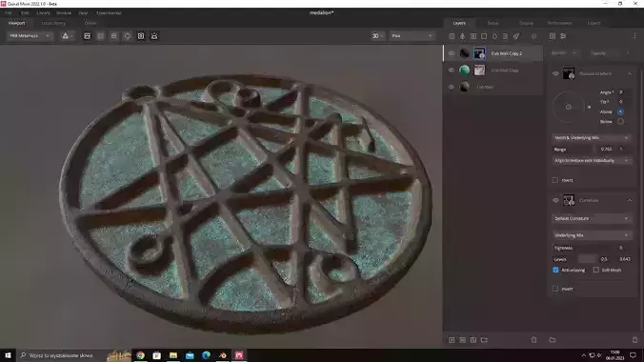Click the target icon in the viewport toolbar

point(128,36)
